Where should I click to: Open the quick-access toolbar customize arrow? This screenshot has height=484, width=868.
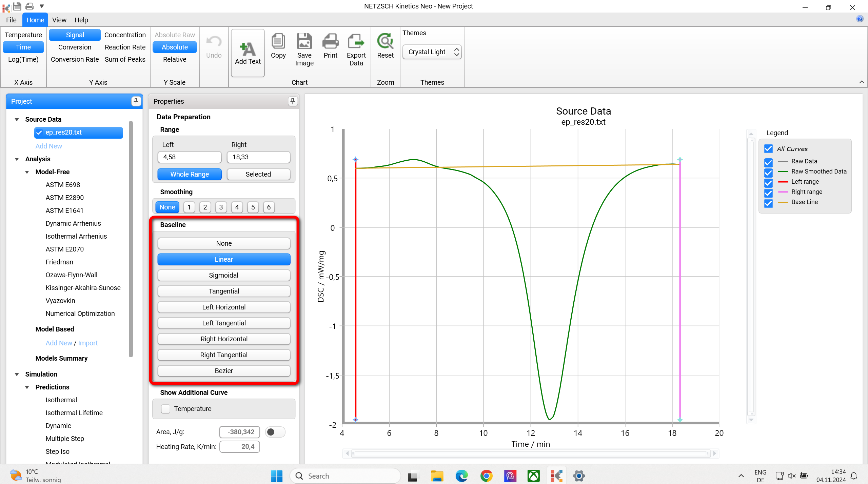coord(42,6)
